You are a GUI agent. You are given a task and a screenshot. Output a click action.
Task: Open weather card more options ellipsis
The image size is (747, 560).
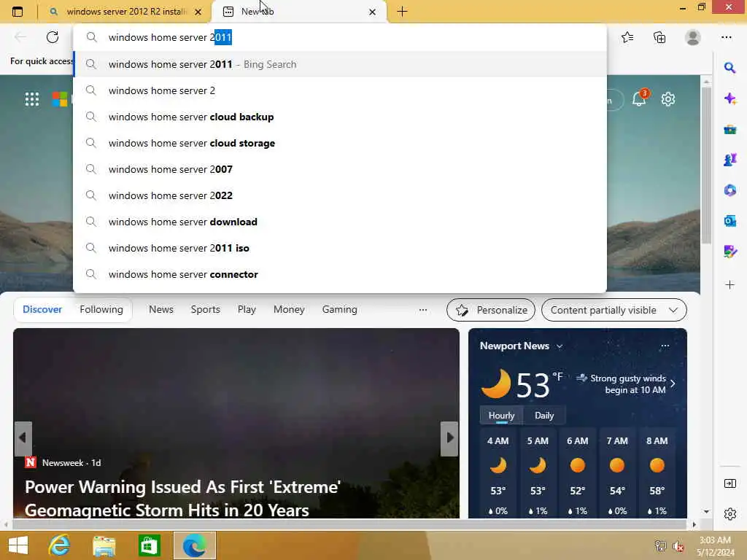click(x=665, y=346)
